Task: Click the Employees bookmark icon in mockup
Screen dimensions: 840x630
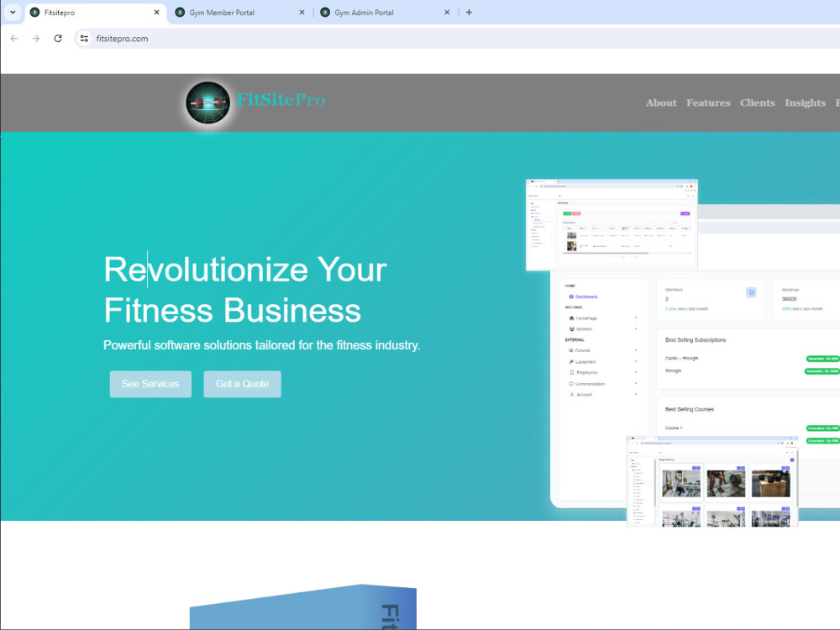Action: point(571,372)
